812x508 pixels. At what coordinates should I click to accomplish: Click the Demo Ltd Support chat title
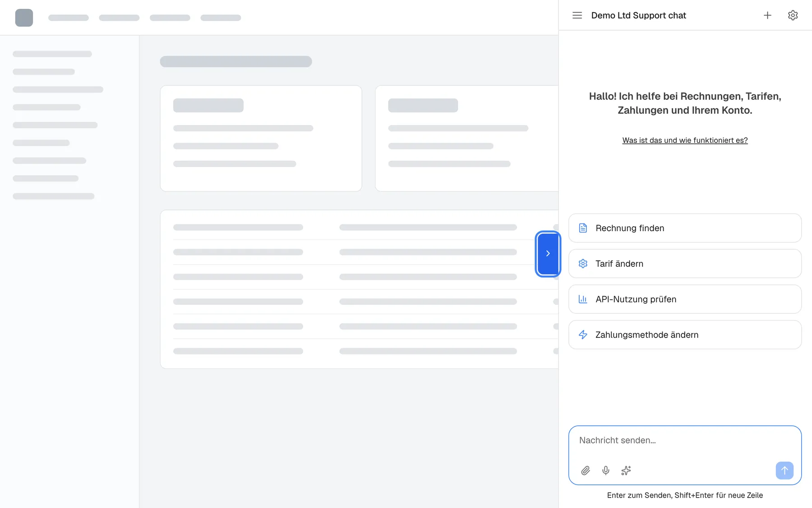(x=638, y=15)
